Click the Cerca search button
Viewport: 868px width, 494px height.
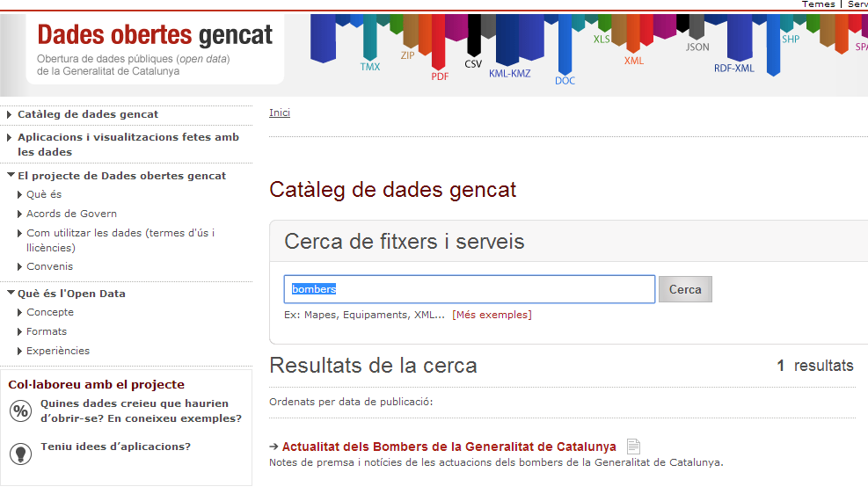click(x=685, y=289)
